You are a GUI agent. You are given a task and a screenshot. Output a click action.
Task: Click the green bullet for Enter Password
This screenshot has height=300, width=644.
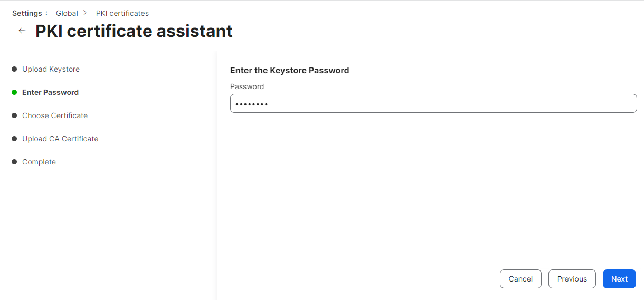coord(14,92)
